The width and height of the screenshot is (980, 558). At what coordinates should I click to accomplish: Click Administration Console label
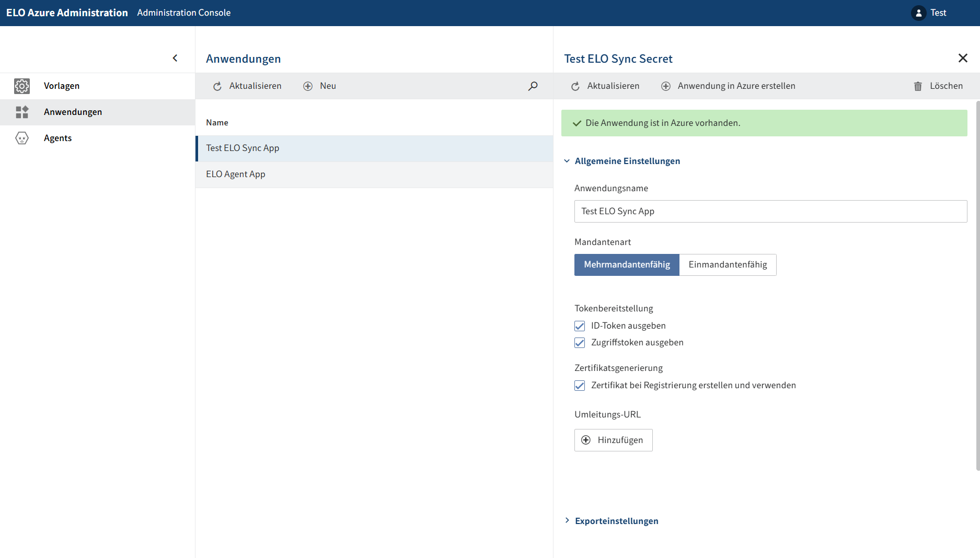click(x=183, y=13)
